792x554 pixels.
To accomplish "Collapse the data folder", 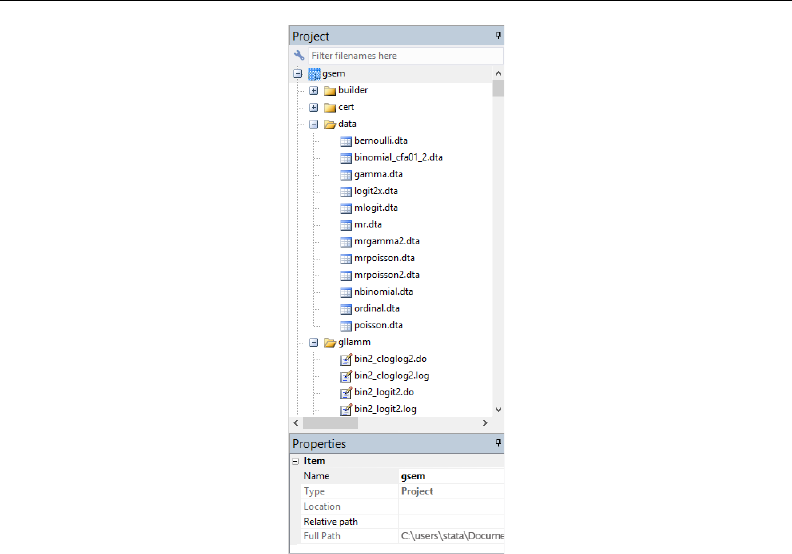I will (x=314, y=124).
